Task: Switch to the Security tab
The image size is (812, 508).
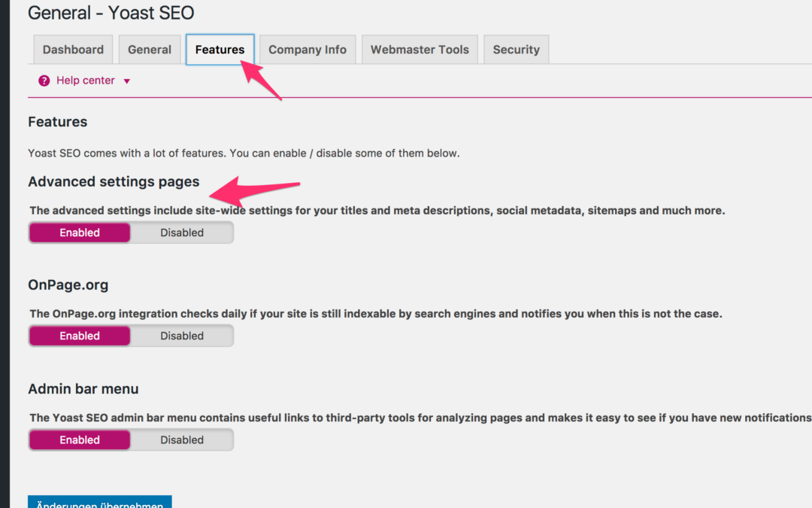Action: (x=517, y=50)
